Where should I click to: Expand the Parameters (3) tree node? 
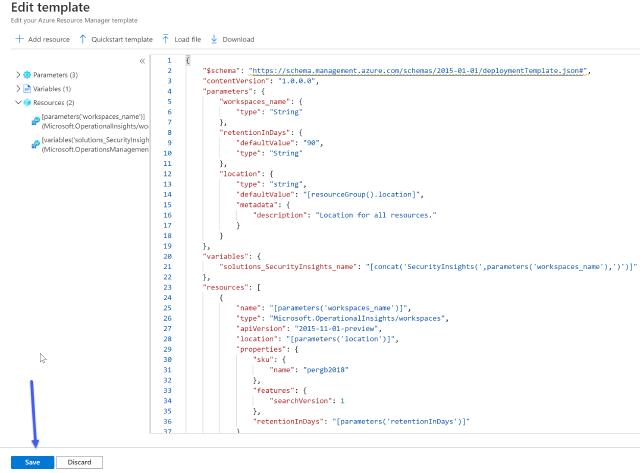point(18,75)
